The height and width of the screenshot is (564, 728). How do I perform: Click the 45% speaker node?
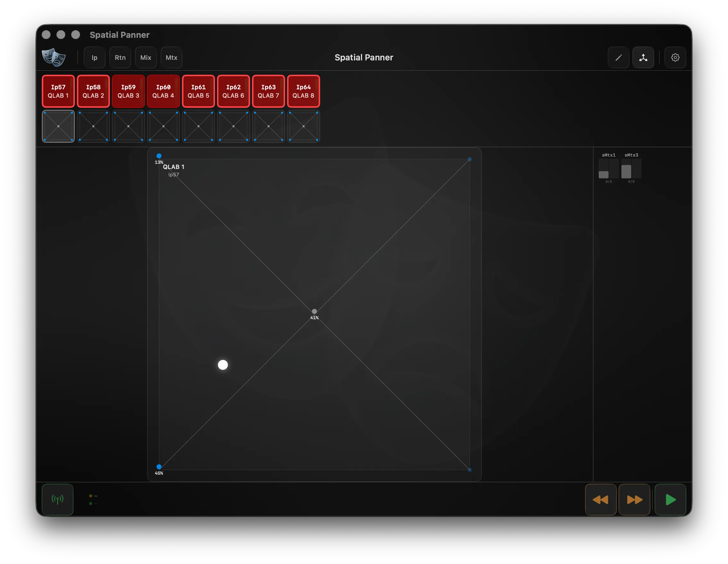pyautogui.click(x=159, y=467)
